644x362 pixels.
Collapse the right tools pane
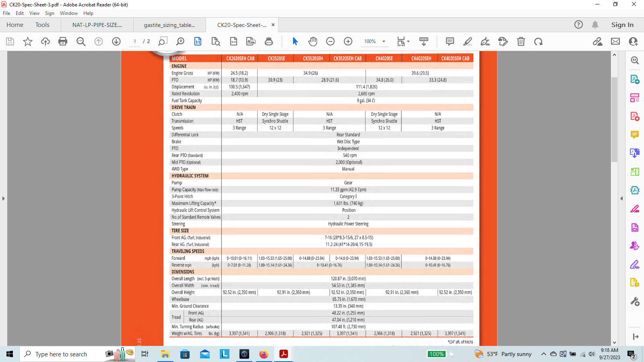coord(621,198)
